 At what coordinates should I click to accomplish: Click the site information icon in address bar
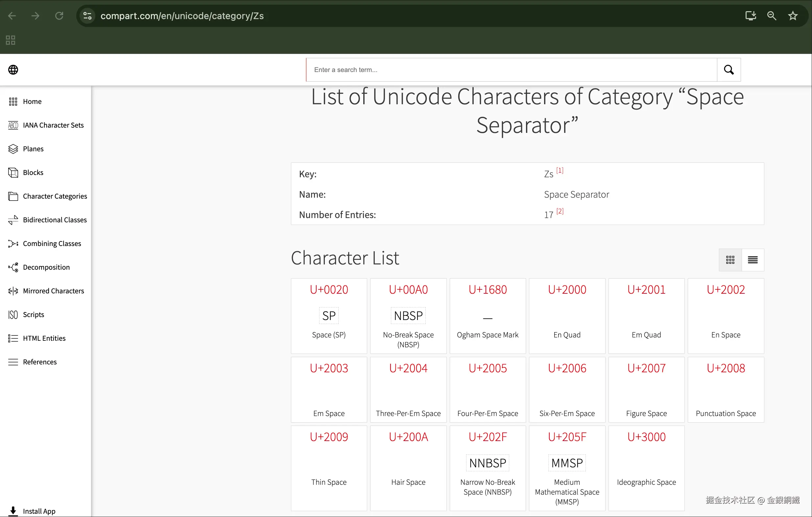point(88,16)
